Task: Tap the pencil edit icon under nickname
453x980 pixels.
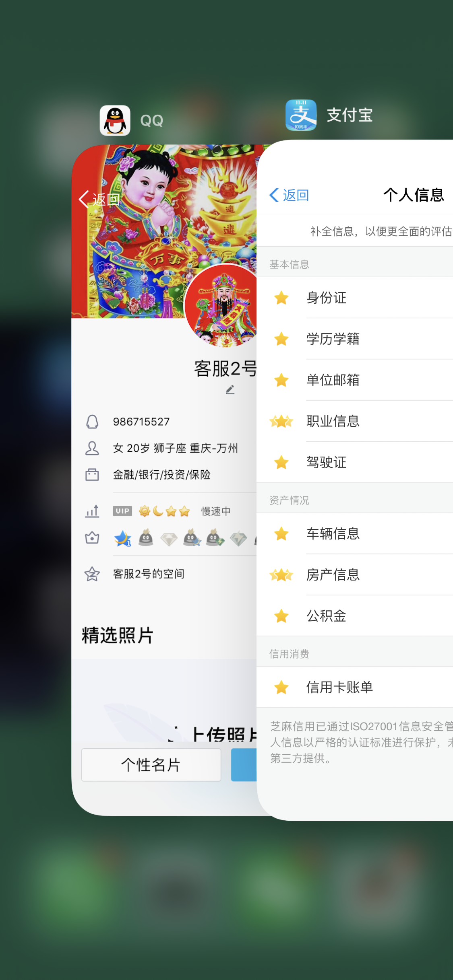Action: tap(230, 389)
